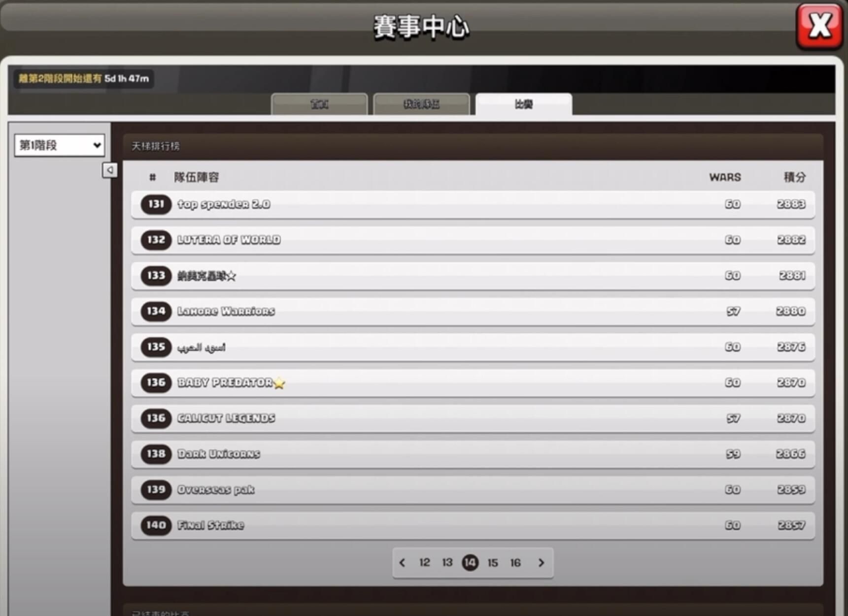Click the WARS column header

725,177
